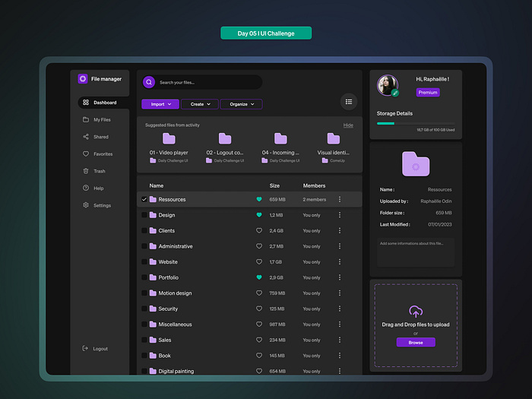
Task: Open the three-dot menu for Website row
Action: (x=340, y=262)
